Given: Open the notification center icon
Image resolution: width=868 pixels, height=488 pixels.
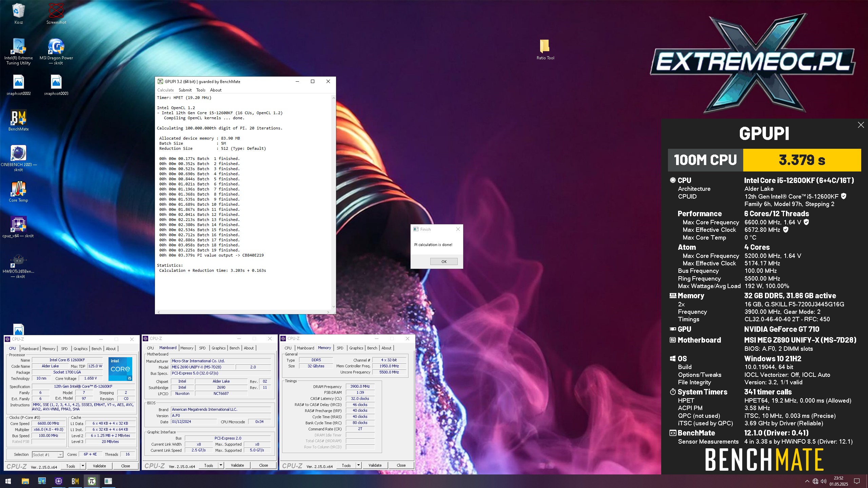Looking at the screenshot, I should tap(857, 481).
